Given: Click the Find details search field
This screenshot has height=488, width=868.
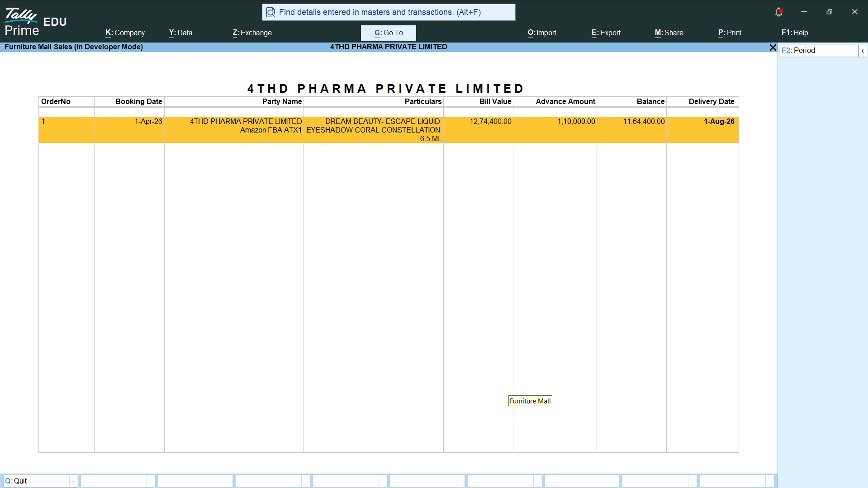Looking at the screenshot, I should coord(389,12).
